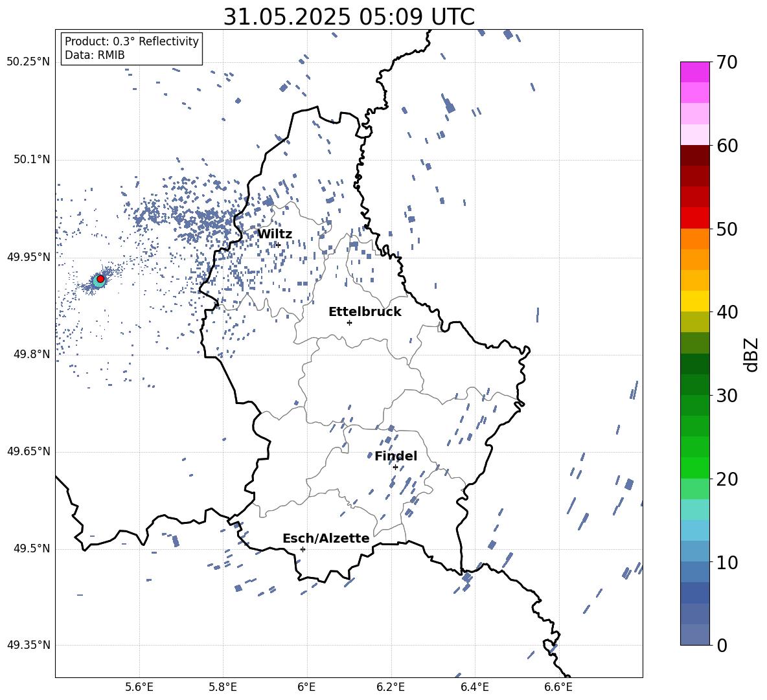The height and width of the screenshot is (700, 767).
Task: Click the colorbar tick label 0
Action: pos(722,645)
